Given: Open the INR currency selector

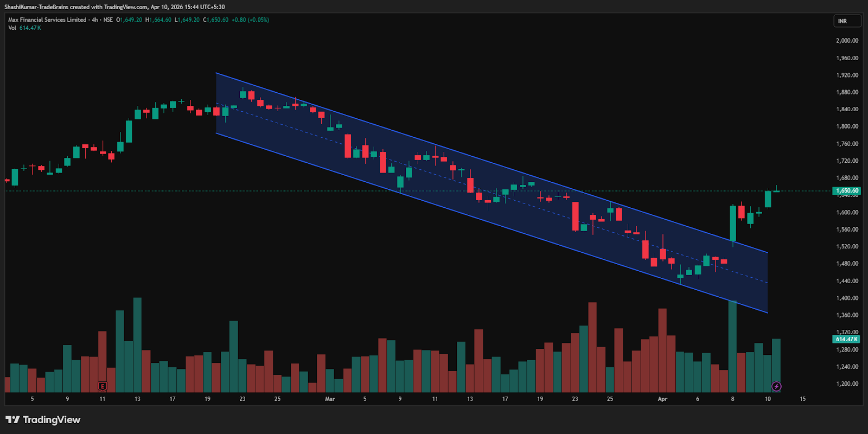Looking at the screenshot, I should (x=847, y=21).
